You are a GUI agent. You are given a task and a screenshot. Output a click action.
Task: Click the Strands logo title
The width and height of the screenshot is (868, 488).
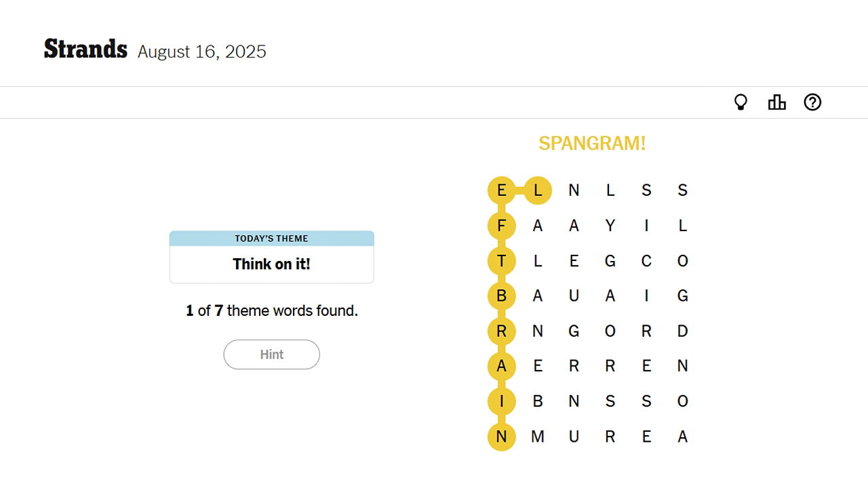coord(85,49)
